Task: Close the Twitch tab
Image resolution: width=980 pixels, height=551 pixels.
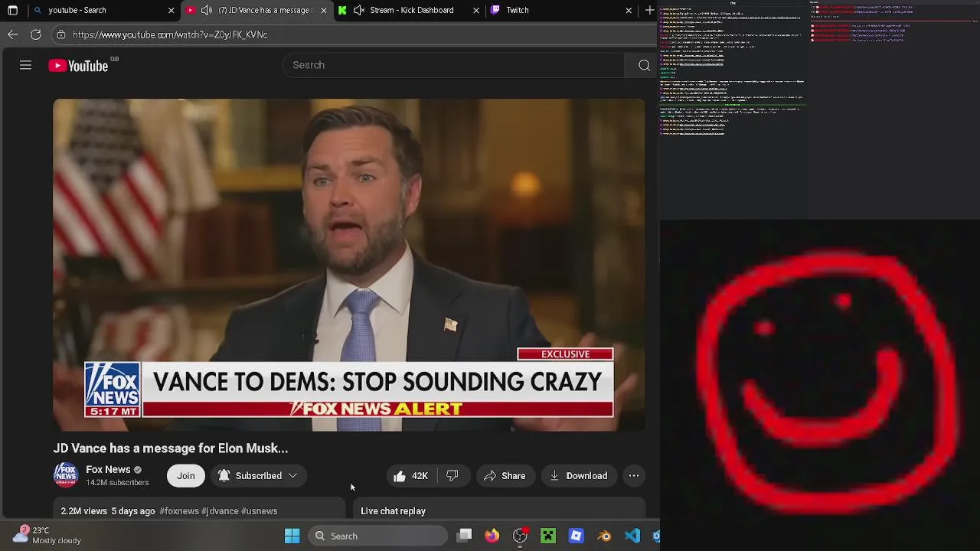Action: coord(629,10)
